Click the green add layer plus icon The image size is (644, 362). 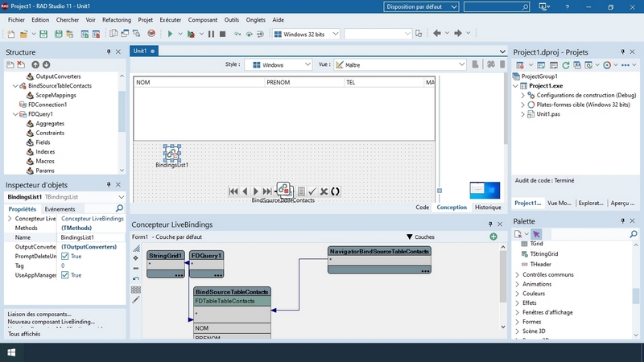[x=493, y=237]
